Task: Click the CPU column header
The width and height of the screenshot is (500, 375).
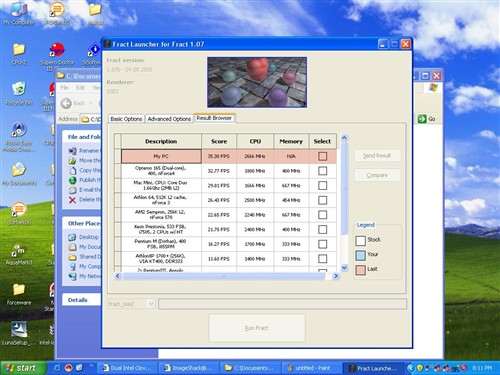Action: (x=255, y=141)
